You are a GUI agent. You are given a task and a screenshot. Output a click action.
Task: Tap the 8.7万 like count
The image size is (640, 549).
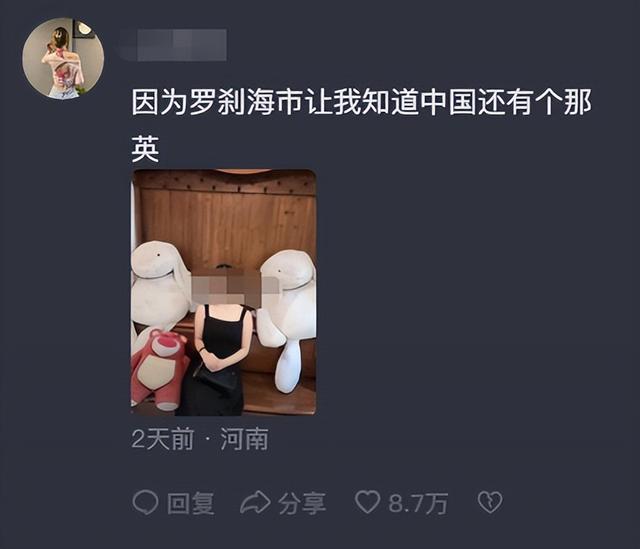[418, 503]
